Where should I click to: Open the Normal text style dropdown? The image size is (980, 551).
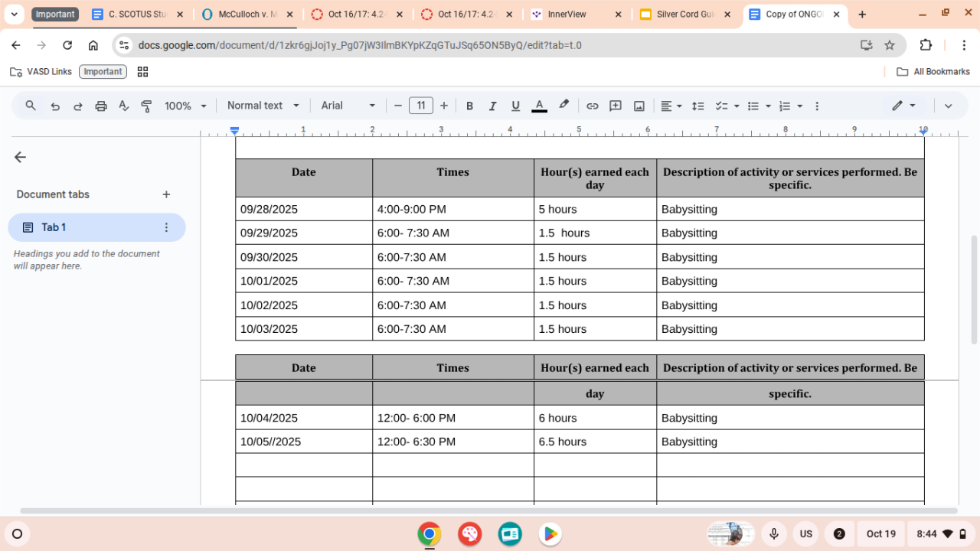point(263,106)
